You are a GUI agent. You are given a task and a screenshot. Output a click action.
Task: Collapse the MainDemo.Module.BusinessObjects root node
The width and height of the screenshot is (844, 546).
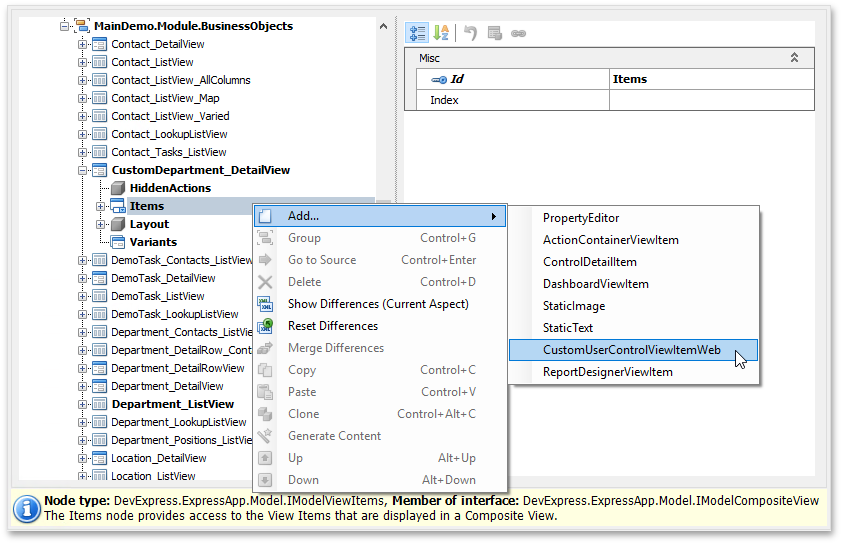(x=65, y=26)
